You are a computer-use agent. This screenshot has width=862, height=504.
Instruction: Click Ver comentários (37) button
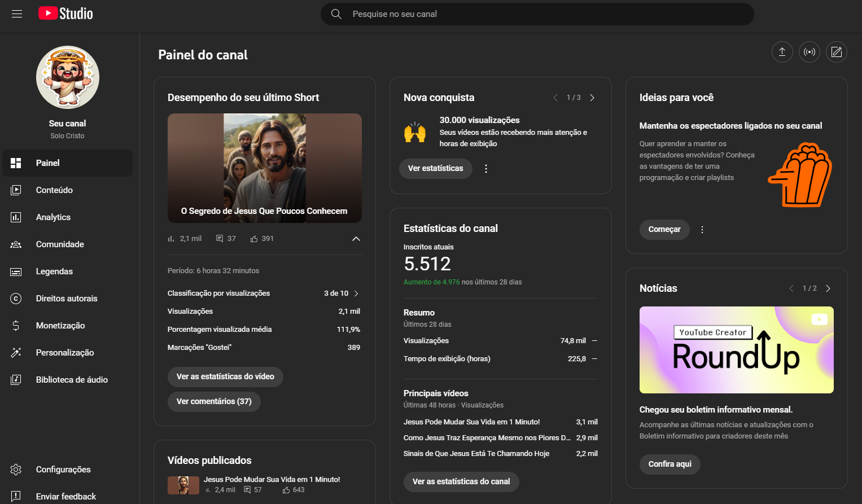(x=214, y=402)
